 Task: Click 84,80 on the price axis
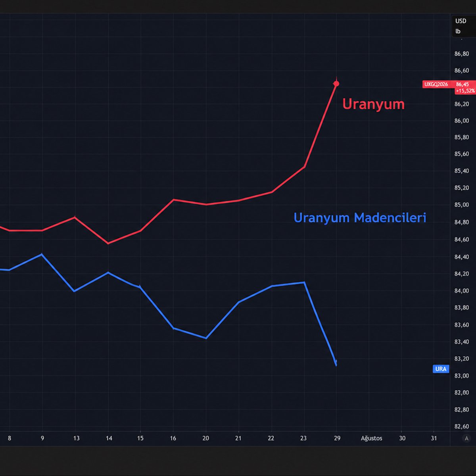(462, 222)
